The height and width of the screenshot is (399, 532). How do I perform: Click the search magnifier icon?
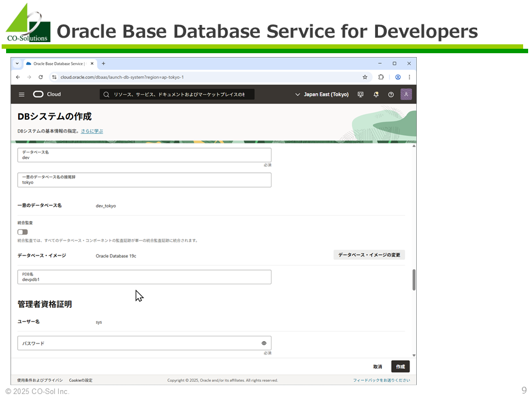pos(106,95)
